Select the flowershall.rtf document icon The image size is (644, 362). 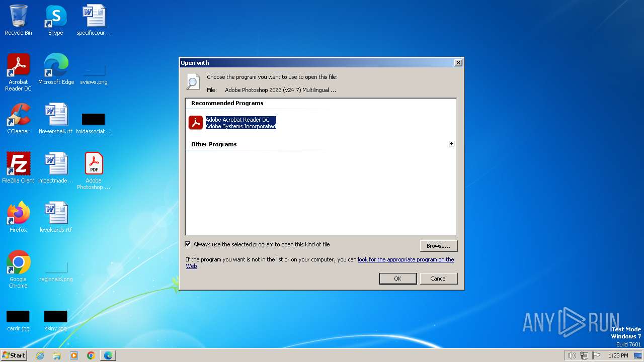pos(56,119)
